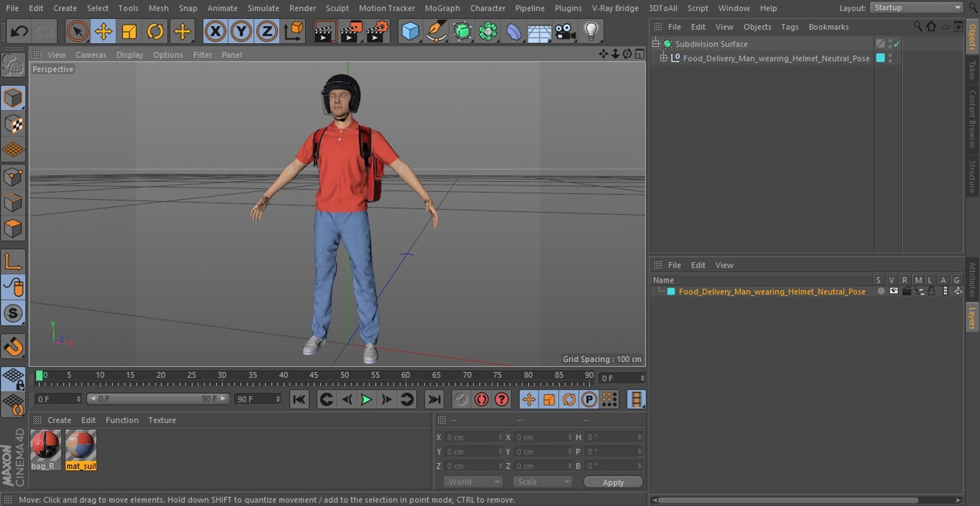
Task: Open the MoGraph menu
Action: (x=442, y=8)
